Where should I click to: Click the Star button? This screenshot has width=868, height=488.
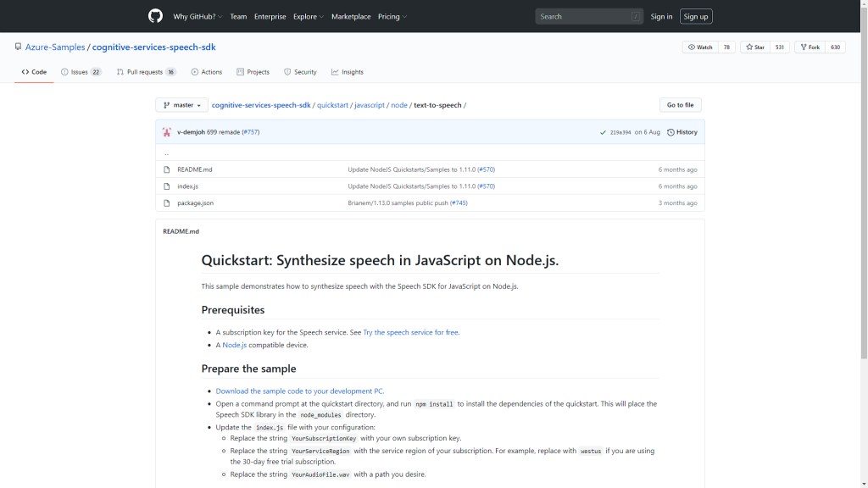(755, 47)
